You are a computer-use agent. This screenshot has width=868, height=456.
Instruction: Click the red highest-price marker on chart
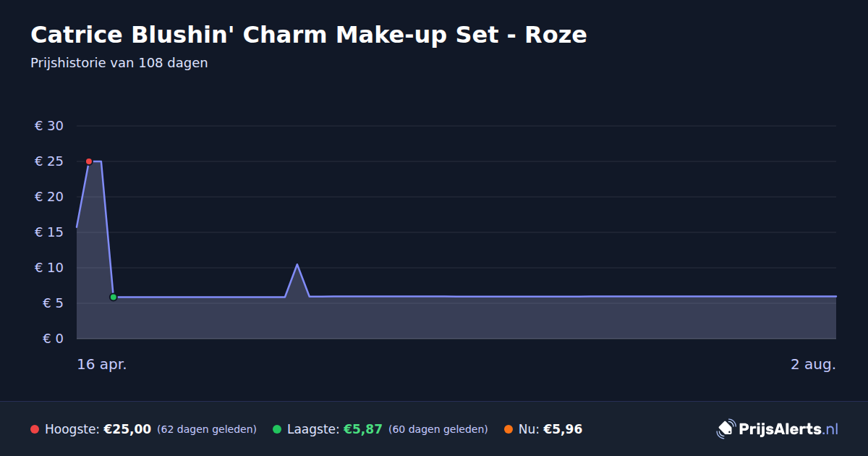click(x=89, y=161)
